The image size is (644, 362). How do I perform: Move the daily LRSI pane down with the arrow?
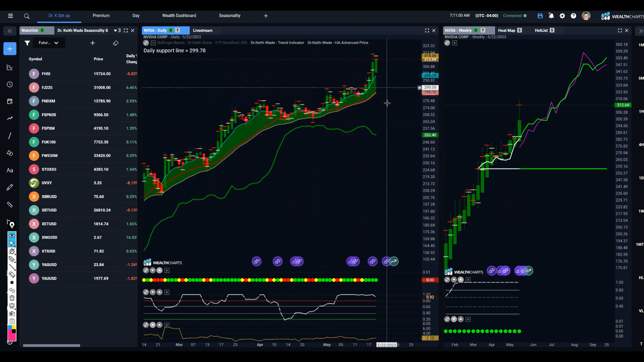tap(153, 292)
